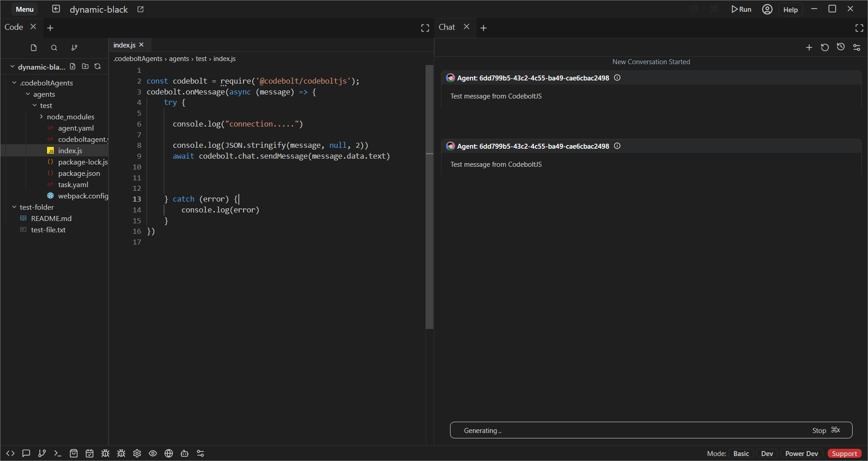Image resolution: width=868 pixels, height=461 pixels.
Task: Collapse the agents folder
Action: coord(28,94)
